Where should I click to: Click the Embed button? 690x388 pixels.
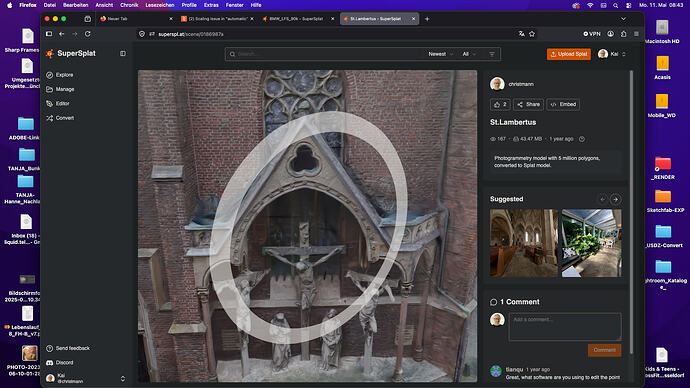pos(563,105)
